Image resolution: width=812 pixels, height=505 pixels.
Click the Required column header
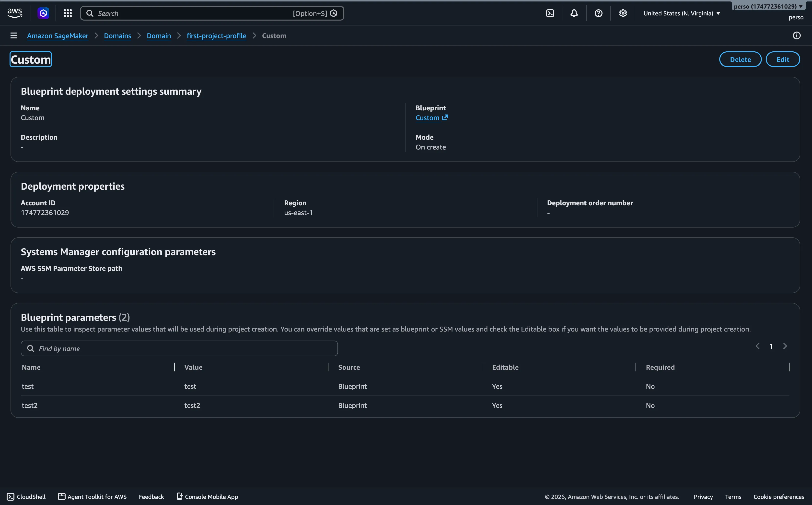660,367
